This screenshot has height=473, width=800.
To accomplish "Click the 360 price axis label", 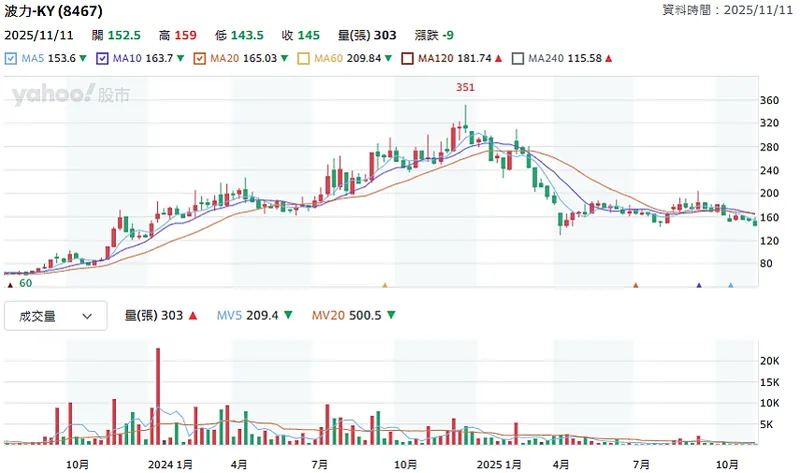I will 769,101.
